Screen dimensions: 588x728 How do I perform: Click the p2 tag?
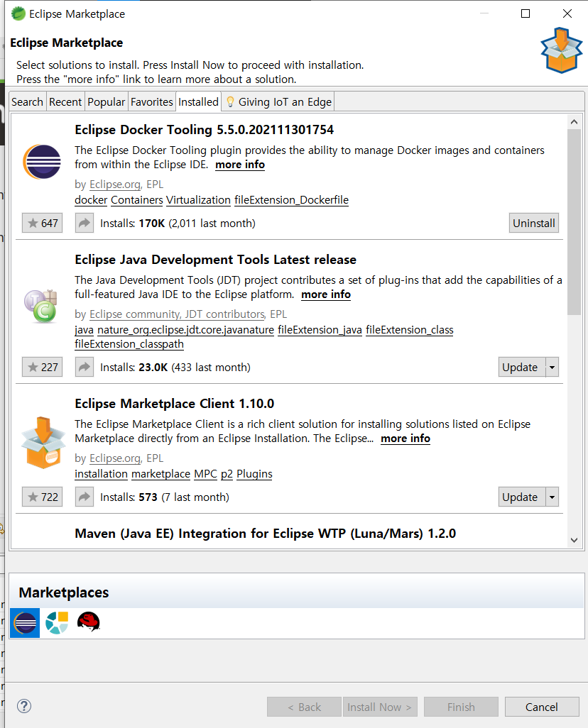tap(227, 474)
